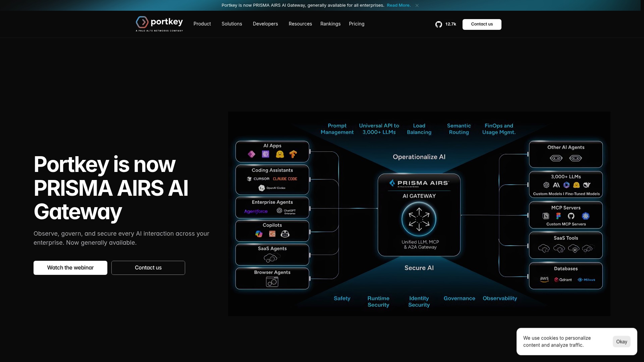Screen dimensions: 644x362
Task: Click the Claude Code logo
Action: 285,179
